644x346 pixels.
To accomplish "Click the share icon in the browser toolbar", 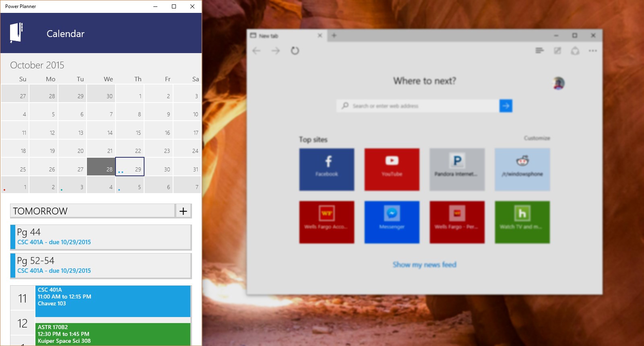I will coord(575,51).
